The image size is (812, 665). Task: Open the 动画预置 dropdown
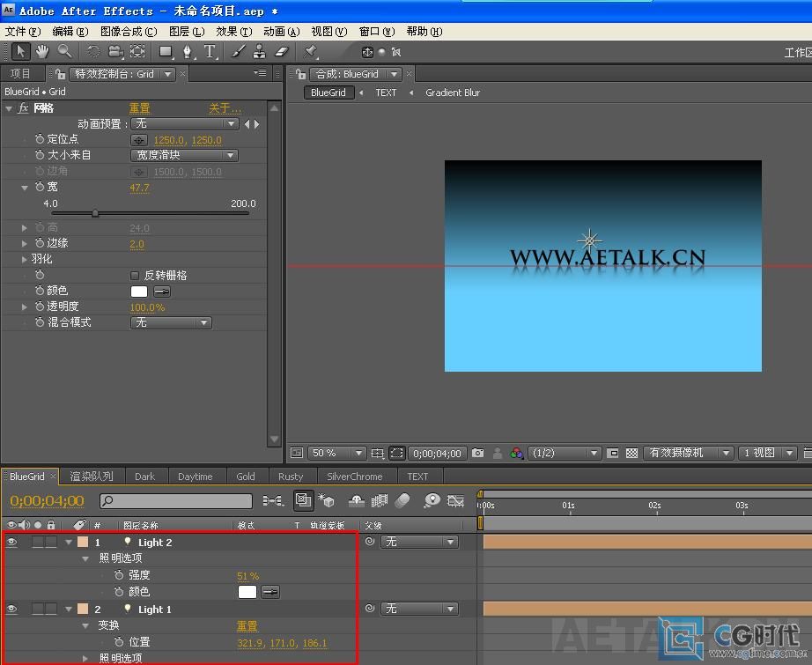pos(184,124)
